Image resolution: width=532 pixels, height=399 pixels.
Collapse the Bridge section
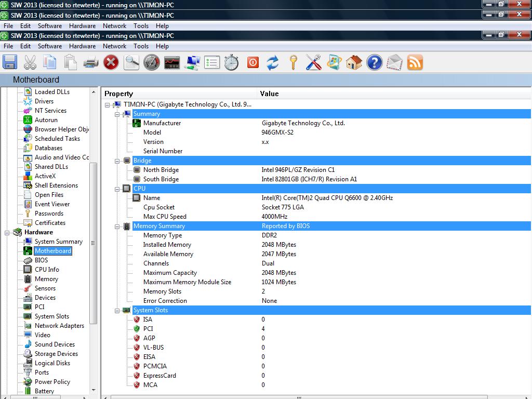[117, 161]
